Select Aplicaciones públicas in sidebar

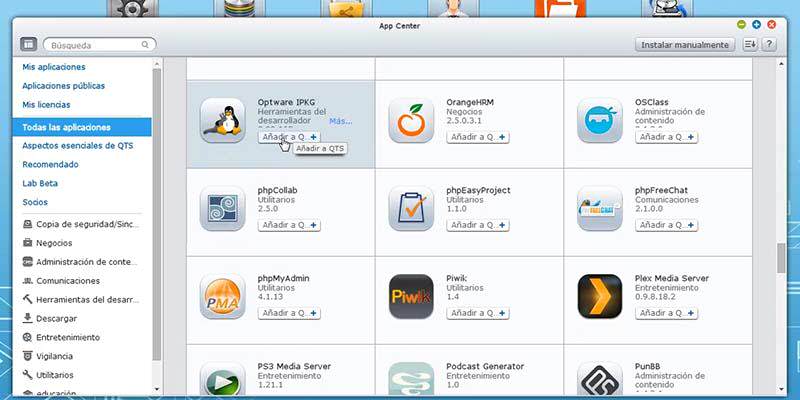point(63,86)
